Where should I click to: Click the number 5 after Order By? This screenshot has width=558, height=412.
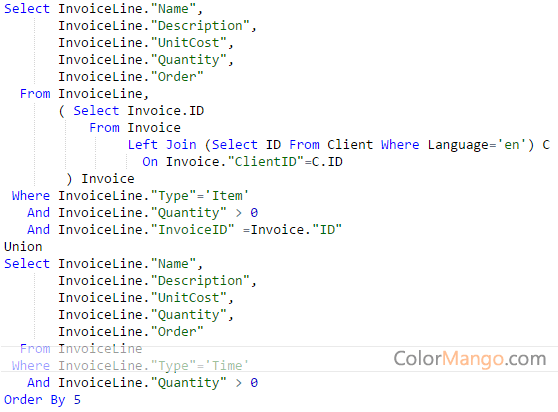point(77,400)
